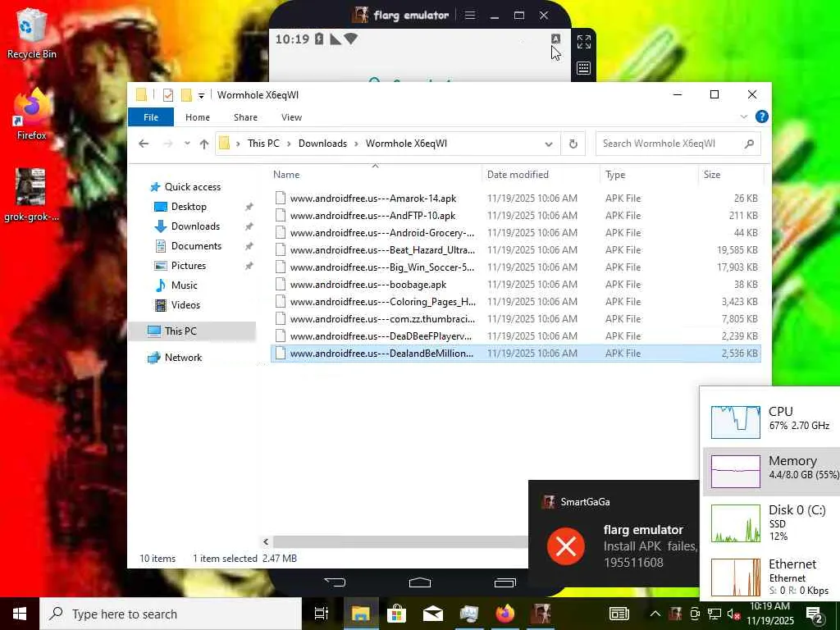Open Task View on the taskbar

tap(321, 614)
